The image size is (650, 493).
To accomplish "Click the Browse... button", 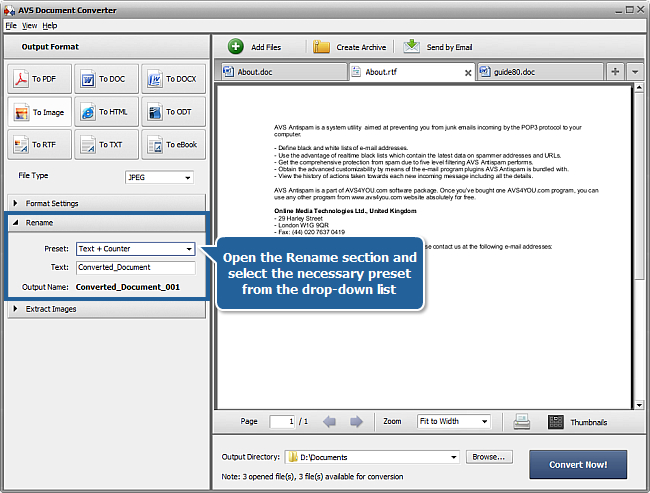I will tap(489, 457).
